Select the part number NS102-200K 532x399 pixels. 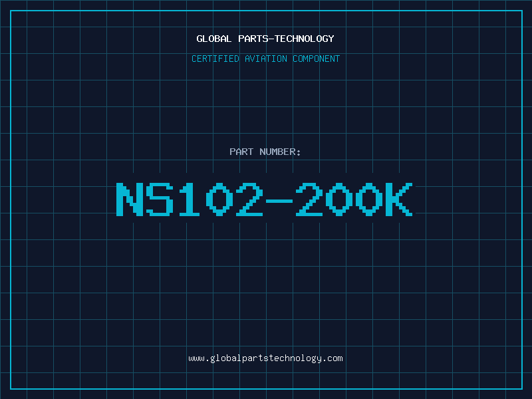pyautogui.click(x=264, y=199)
